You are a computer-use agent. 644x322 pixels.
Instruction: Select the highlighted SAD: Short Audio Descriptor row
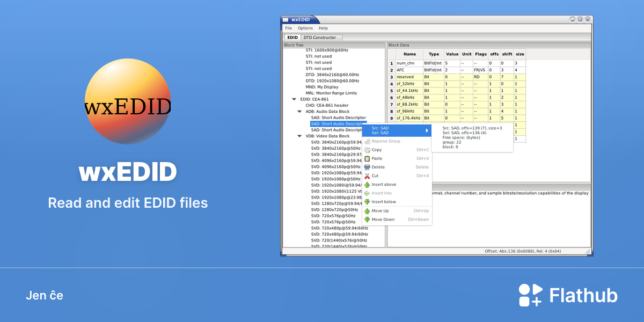336,124
